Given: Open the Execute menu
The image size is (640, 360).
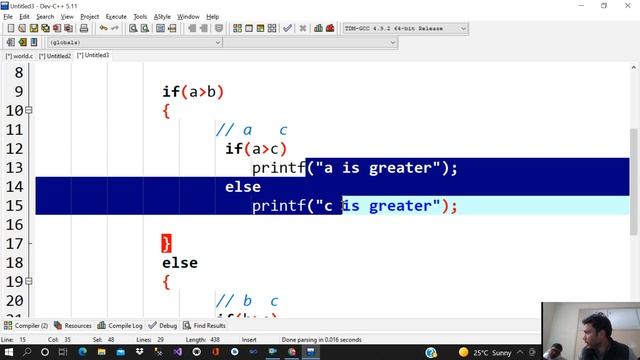Looking at the screenshot, I should pyautogui.click(x=116, y=17).
